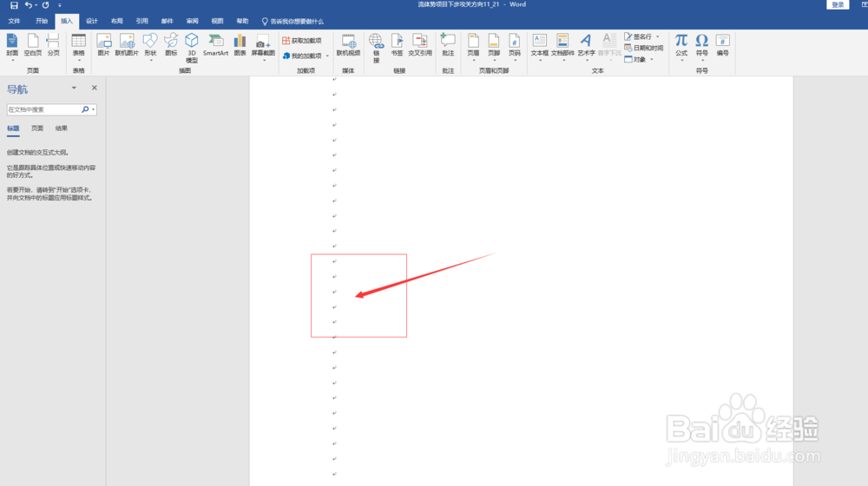Screen dimensions: 868x486
Task: Insert a 3D model
Action: 192,48
